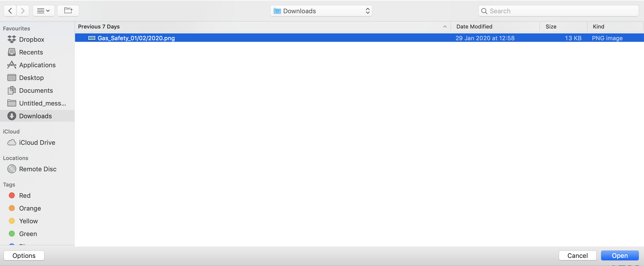Click the Date Modified column header
Image resolution: width=644 pixels, height=266 pixels.
474,27
